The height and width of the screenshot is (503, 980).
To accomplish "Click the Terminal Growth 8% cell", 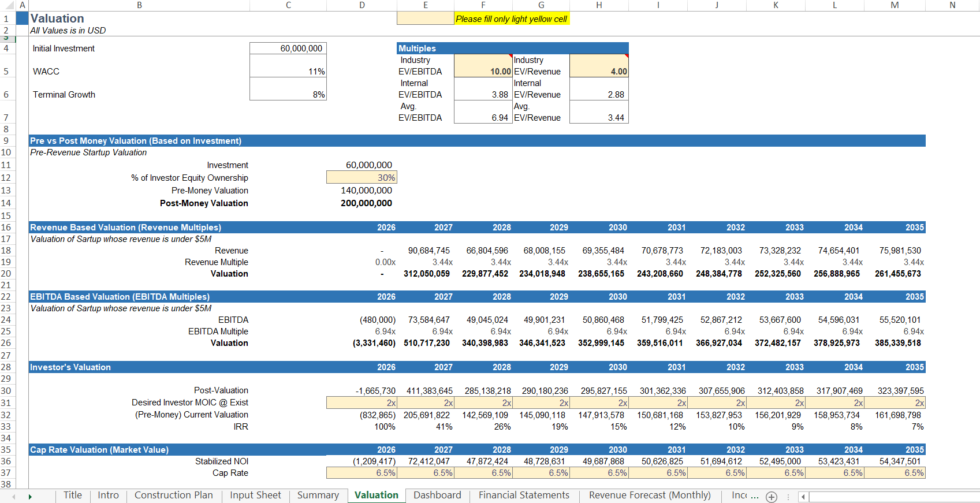I will click(x=288, y=89).
